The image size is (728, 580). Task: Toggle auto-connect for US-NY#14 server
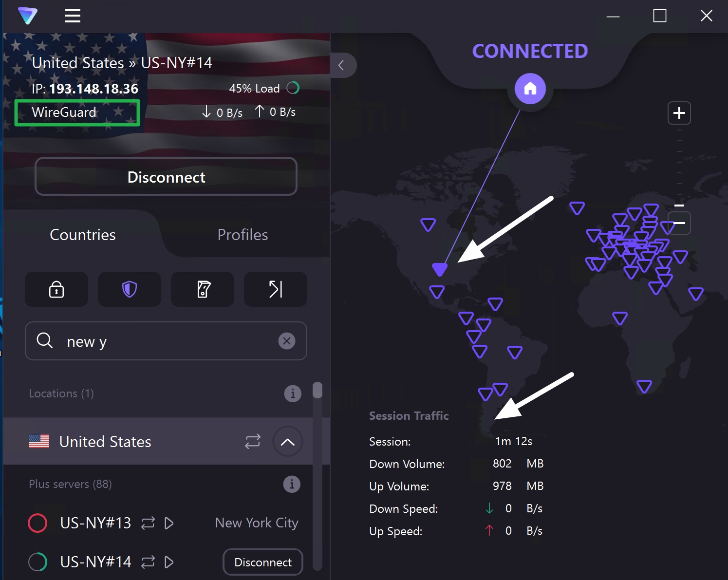pos(148,561)
